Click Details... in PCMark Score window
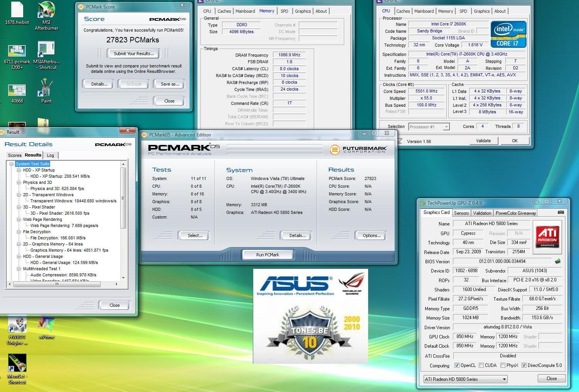The width and height of the screenshot is (579, 392). point(99,84)
